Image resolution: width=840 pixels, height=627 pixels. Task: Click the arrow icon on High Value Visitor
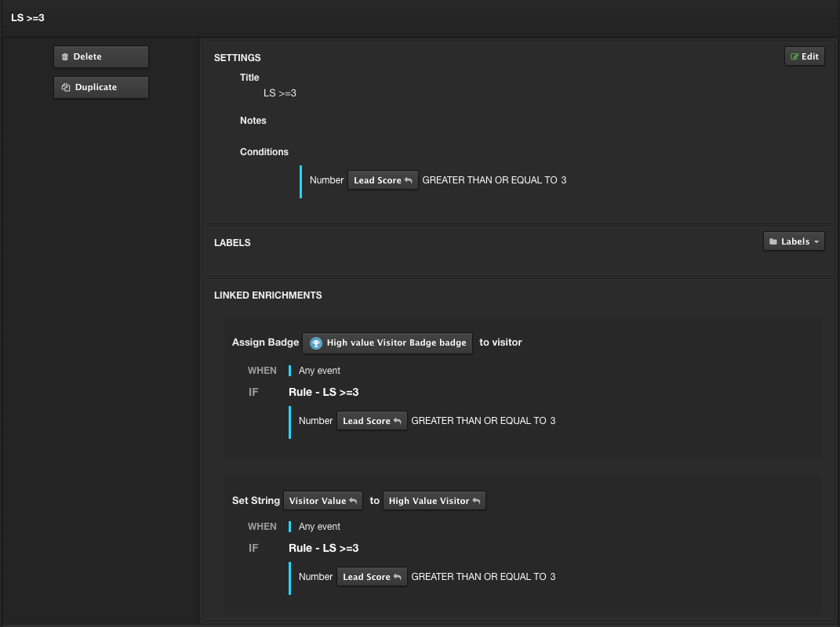[x=476, y=501]
